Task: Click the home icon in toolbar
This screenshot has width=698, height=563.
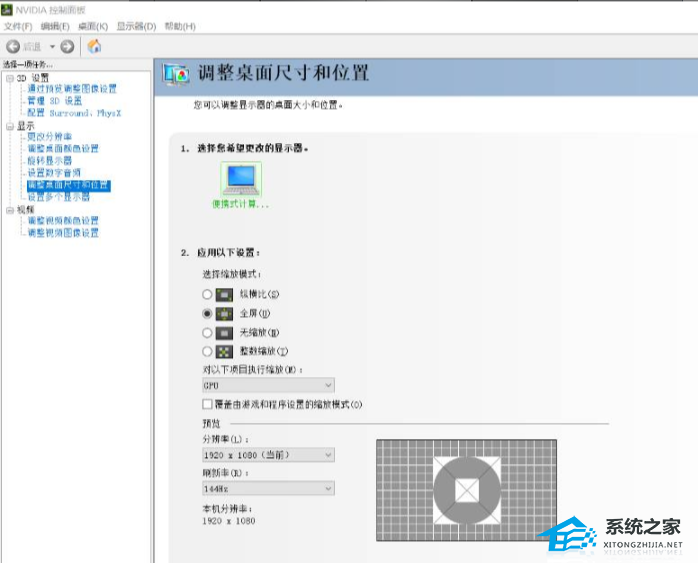Action: coord(94,46)
